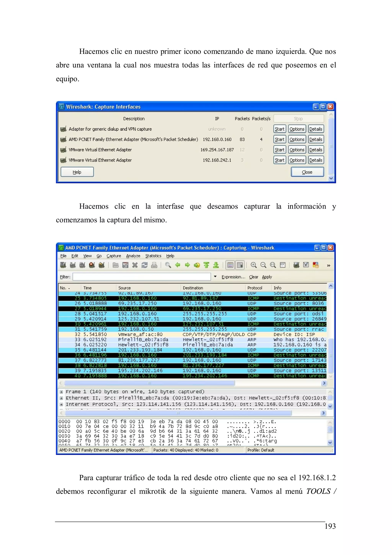392x555 pixels.
Task: Select packet 32 CDP row
Action: pyautogui.click(x=193, y=334)
